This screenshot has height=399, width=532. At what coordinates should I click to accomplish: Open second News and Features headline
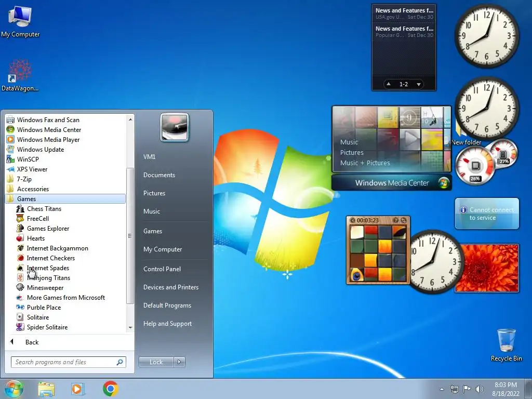pyautogui.click(x=404, y=32)
